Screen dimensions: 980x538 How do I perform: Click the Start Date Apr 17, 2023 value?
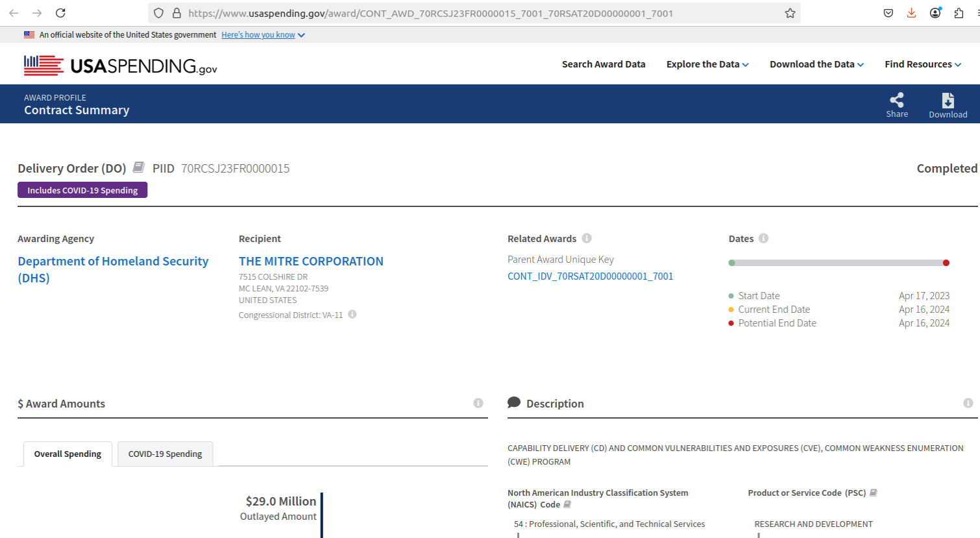tap(924, 295)
